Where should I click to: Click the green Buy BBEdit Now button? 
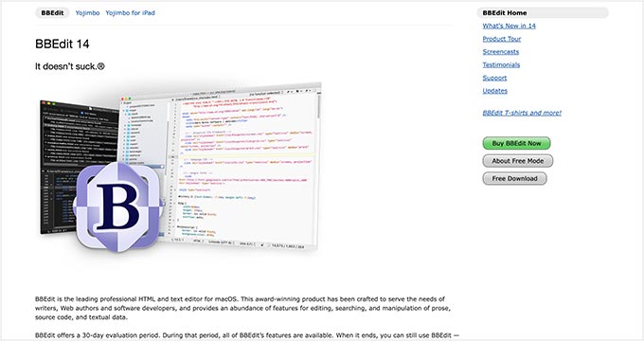pyautogui.click(x=516, y=143)
